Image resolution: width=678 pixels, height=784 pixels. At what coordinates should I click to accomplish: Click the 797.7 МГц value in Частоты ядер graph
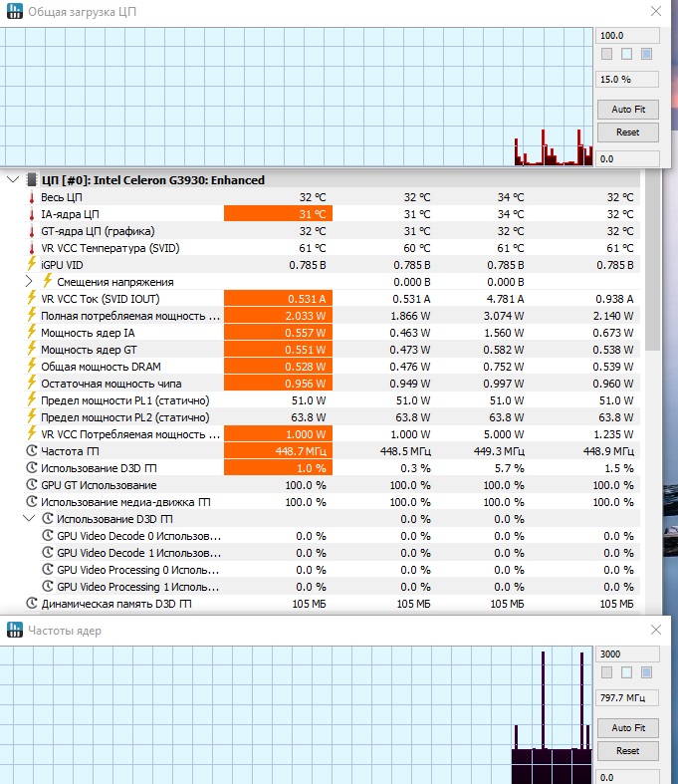click(x=627, y=697)
